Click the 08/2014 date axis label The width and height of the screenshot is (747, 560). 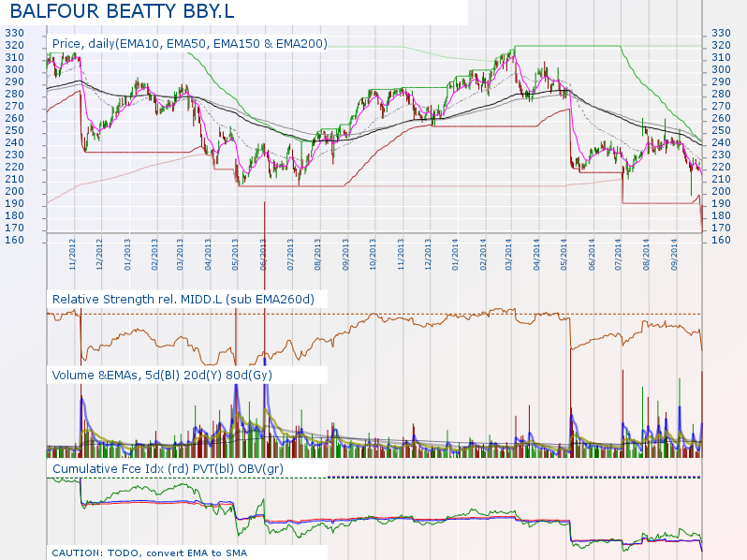[647, 255]
